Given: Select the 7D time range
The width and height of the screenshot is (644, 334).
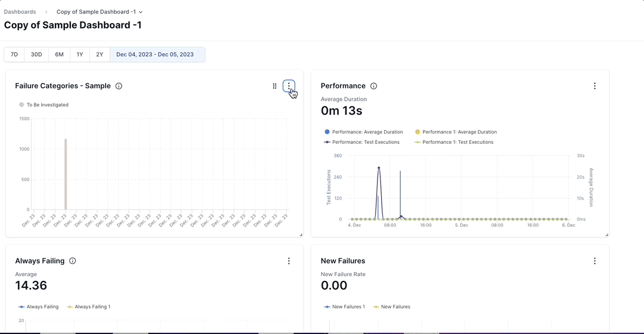Looking at the screenshot, I should click(14, 54).
